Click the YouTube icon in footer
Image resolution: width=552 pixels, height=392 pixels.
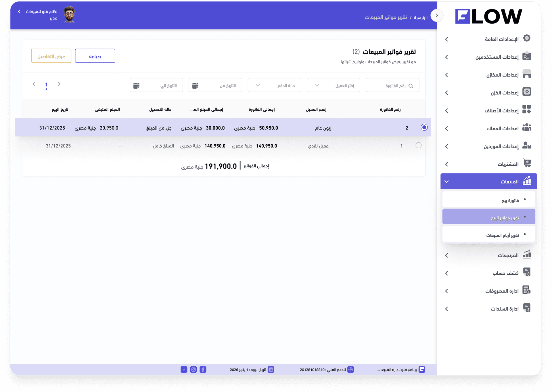[x=184, y=370]
